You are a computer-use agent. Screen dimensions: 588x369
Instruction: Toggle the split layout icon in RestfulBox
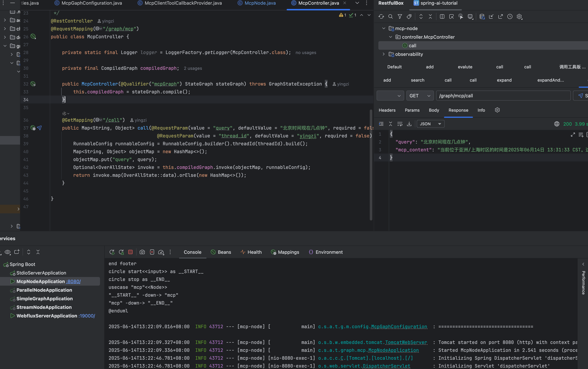442,17
